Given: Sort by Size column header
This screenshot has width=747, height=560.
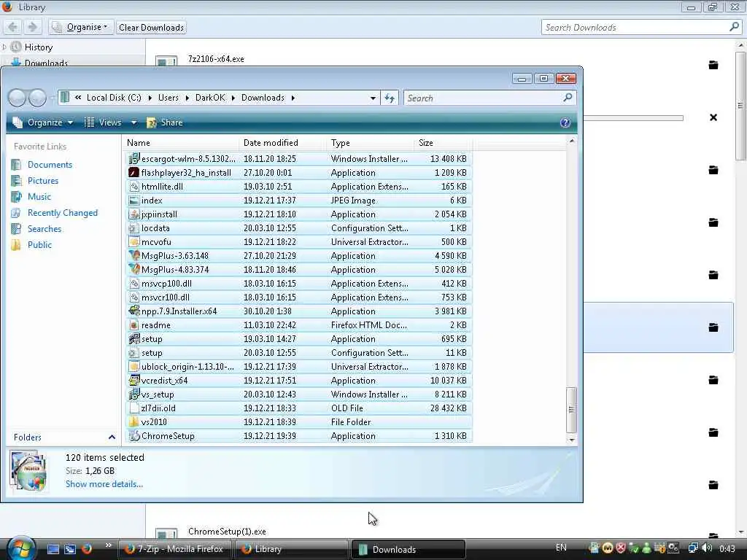Looking at the screenshot, I should coord(443,143).
